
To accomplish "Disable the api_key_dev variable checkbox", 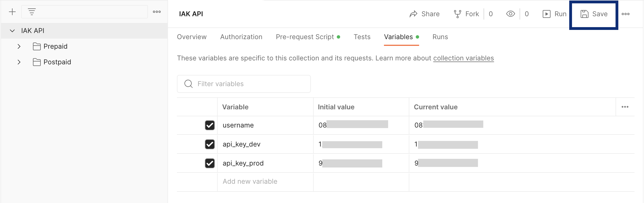I will click(210, 144).
